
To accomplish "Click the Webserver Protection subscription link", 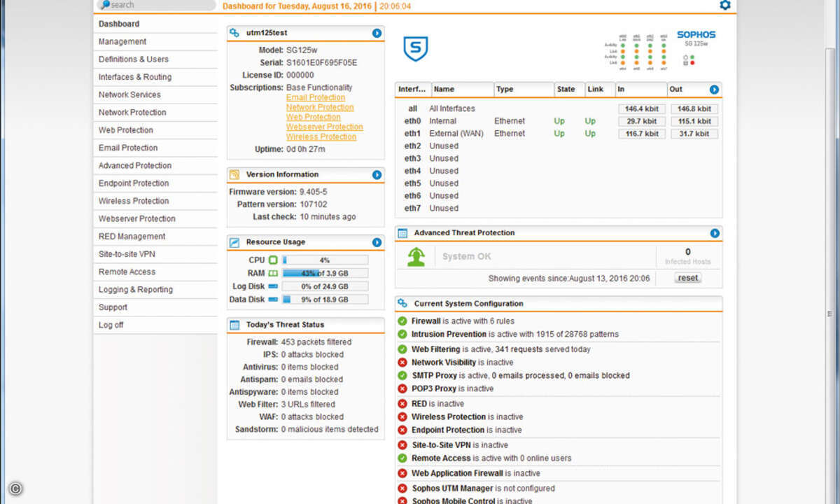I will click(325, 127).
